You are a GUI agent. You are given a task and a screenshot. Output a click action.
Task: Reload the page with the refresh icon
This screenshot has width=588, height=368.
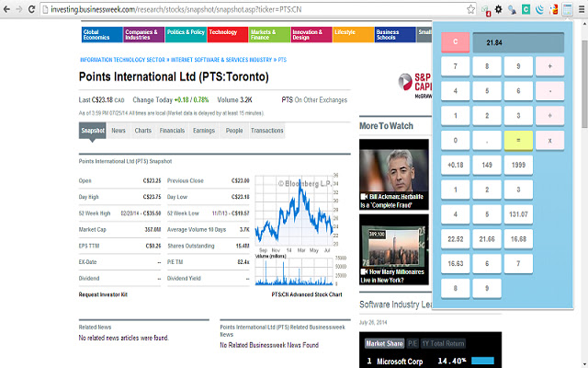31,9
